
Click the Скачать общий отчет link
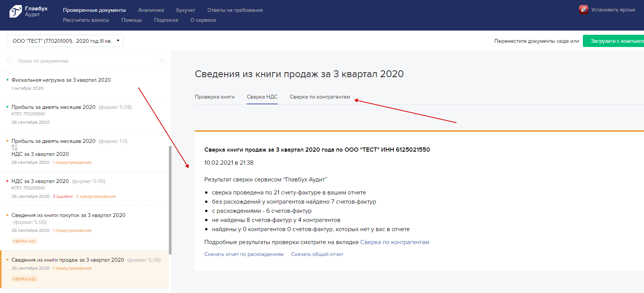[317, 254]
